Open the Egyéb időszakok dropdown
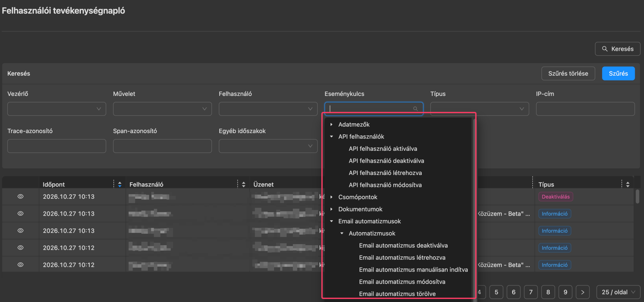Viewport: 644px width, 302px height. pos(268,146)
